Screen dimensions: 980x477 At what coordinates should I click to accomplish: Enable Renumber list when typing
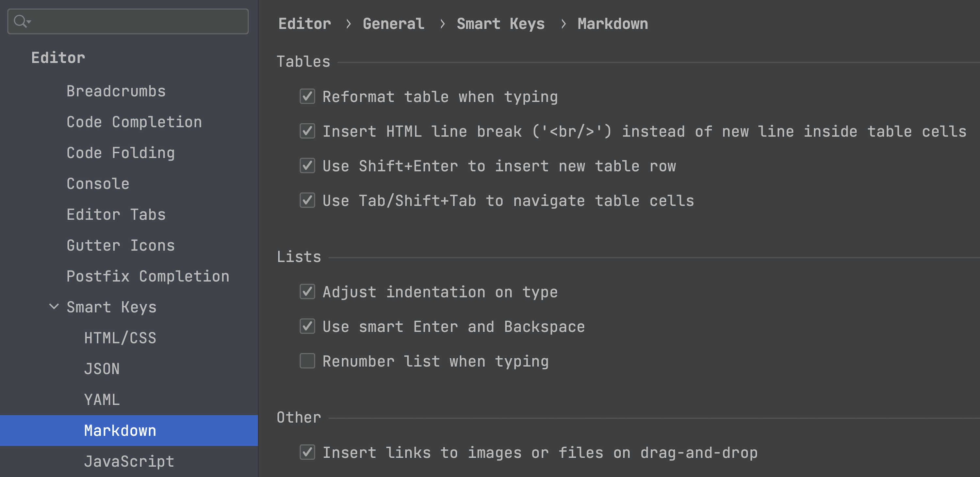point(307,361)
